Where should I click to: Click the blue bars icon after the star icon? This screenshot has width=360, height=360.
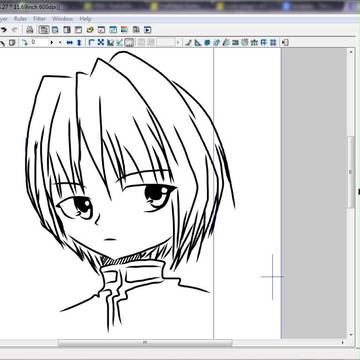tap(264, 43)
